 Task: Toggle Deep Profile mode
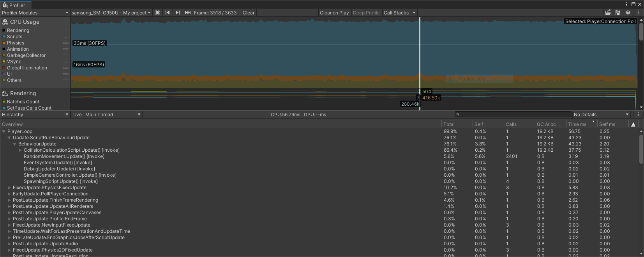[x=366, y=12]
